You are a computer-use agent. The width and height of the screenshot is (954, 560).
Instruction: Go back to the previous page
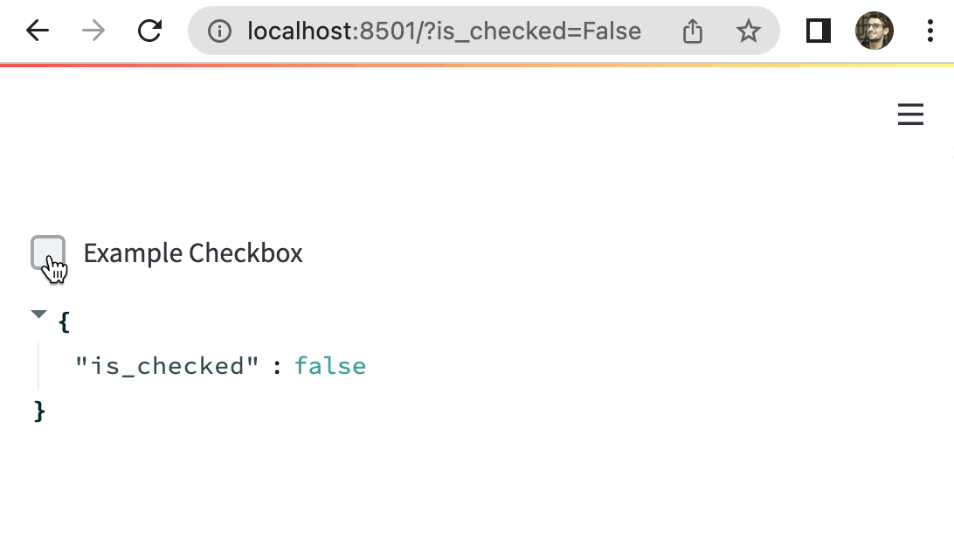coord(38,31)
